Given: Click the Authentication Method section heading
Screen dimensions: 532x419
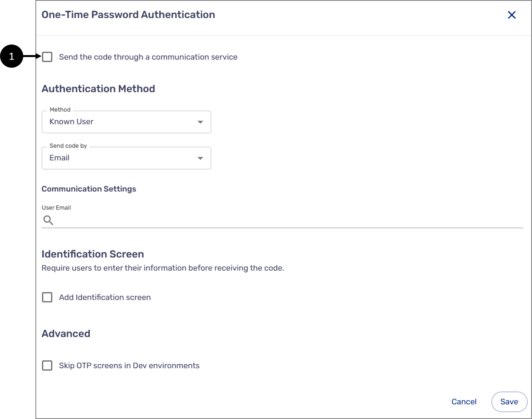Looking at the screenshot, I should click(98, 89).
